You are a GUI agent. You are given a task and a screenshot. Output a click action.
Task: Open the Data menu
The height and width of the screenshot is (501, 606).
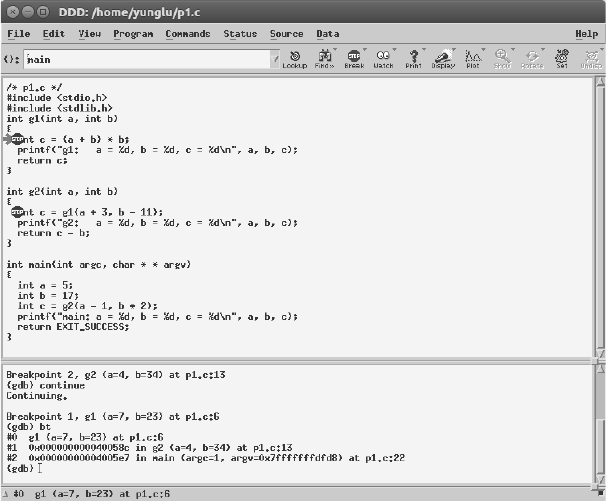[x=328, y=34]
